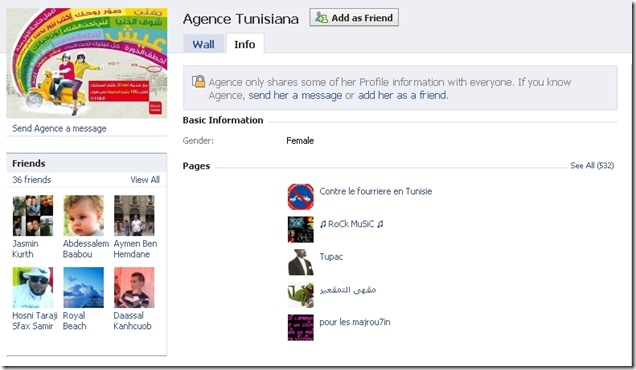
Task: Open Royal Beach name link
Action: click(74, 321)
